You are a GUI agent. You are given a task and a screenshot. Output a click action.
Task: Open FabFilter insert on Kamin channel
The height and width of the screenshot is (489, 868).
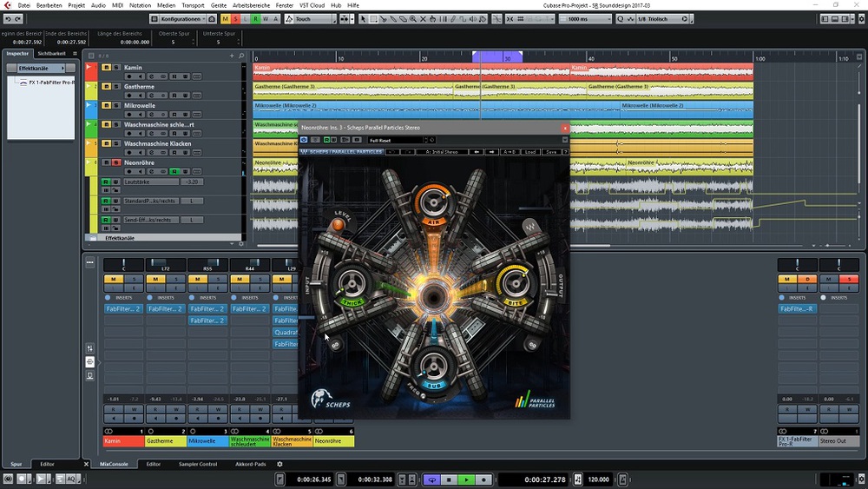tap(123, 309)
